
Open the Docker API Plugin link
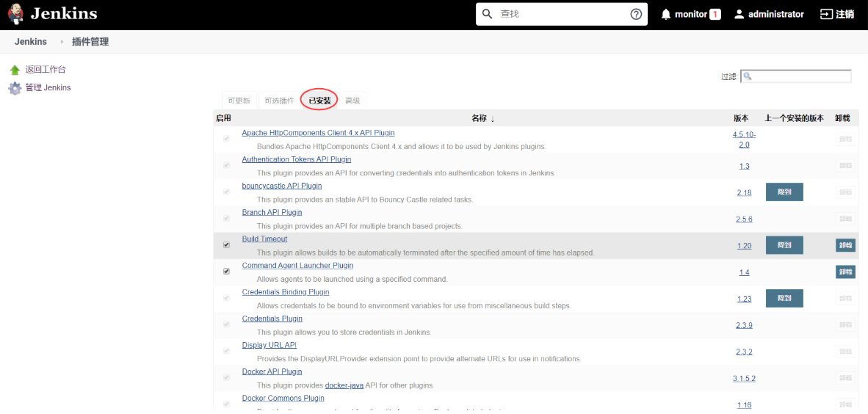coord(272,371)
